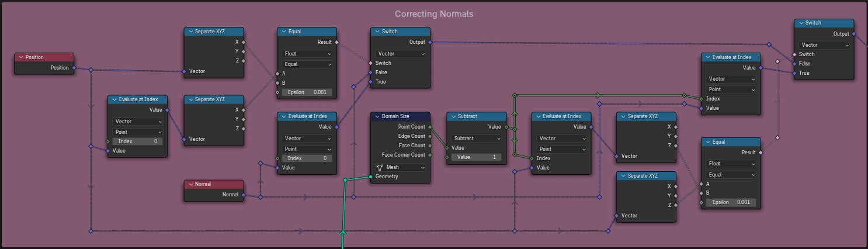This screenshot has height=249, width=868.
Task: Open Point dropdown in leftmost Evaluate at Index node
Action: click(138, 132)
